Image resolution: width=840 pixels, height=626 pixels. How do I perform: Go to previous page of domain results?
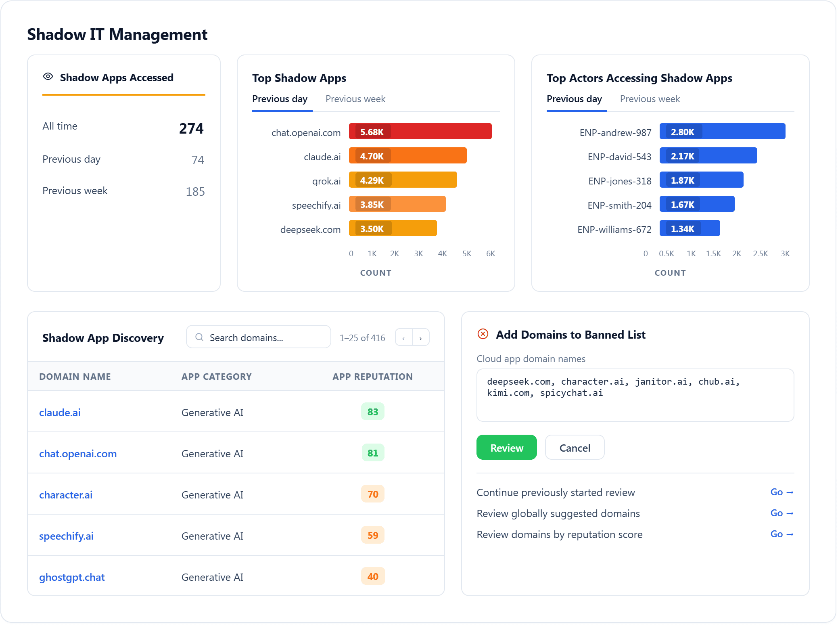(404, 337)
